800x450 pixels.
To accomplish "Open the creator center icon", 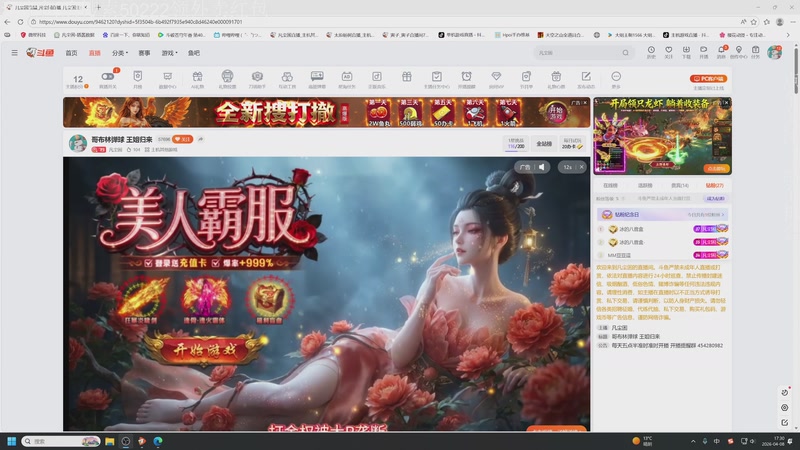I will tap(738, 52).
